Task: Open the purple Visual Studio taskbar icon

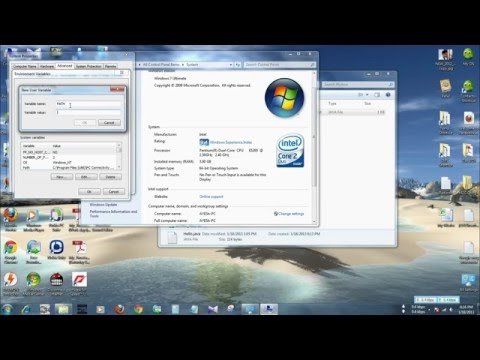Action: click(x=213, y=309)
